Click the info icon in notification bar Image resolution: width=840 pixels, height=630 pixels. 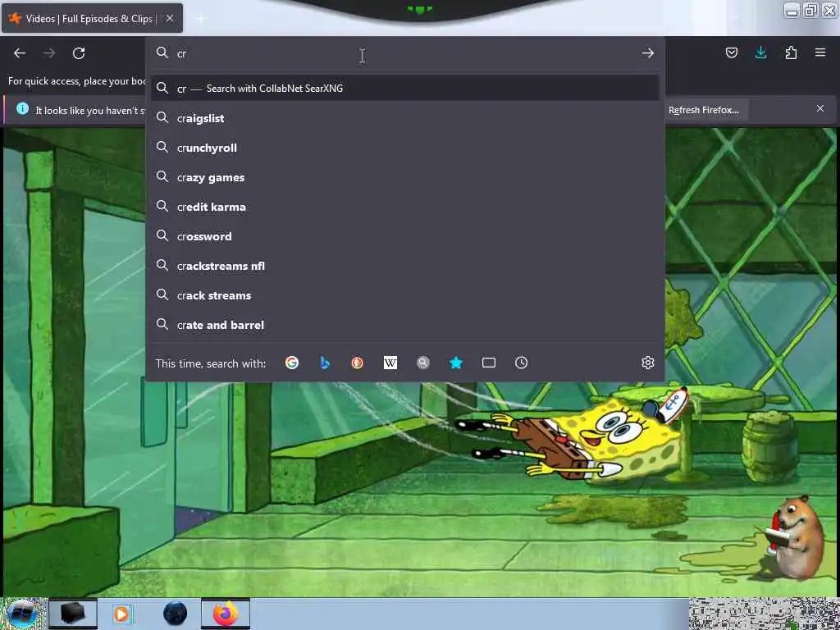22,109
